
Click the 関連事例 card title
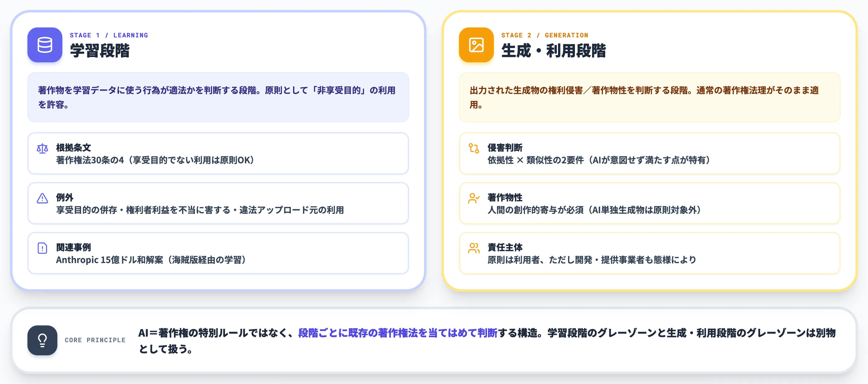(x=74, y=247)
